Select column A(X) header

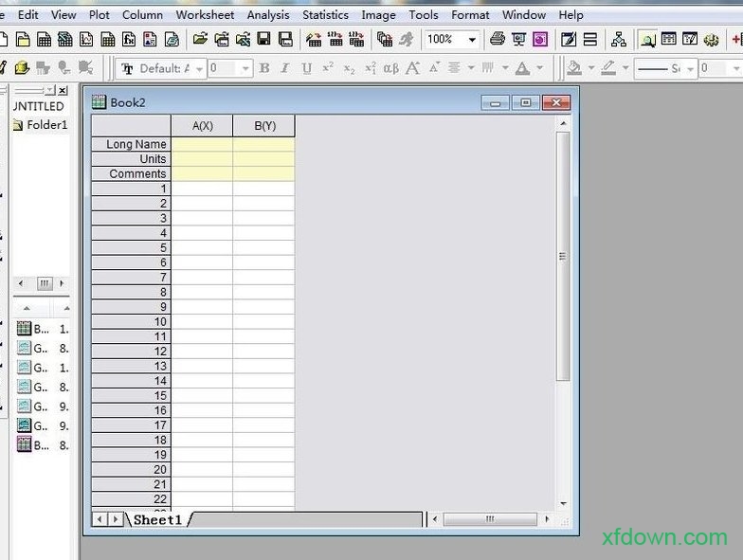(202, 126)
